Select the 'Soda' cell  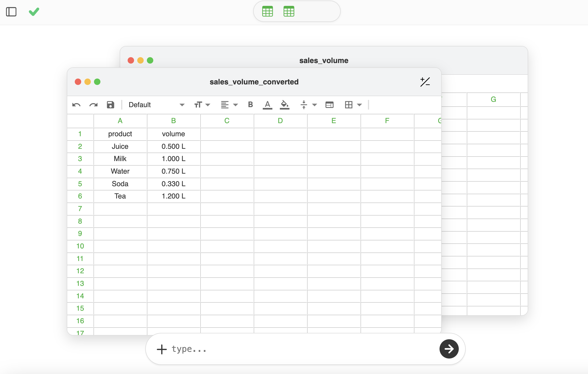[120, 184]
